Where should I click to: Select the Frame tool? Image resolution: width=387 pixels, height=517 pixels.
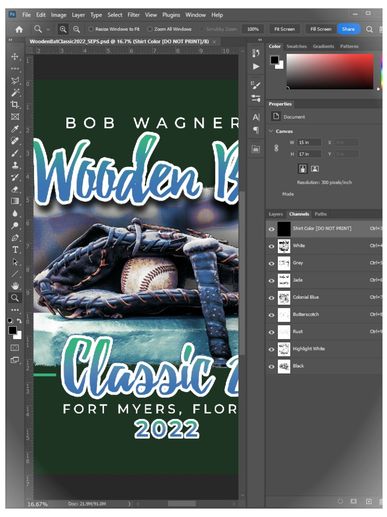15,117
